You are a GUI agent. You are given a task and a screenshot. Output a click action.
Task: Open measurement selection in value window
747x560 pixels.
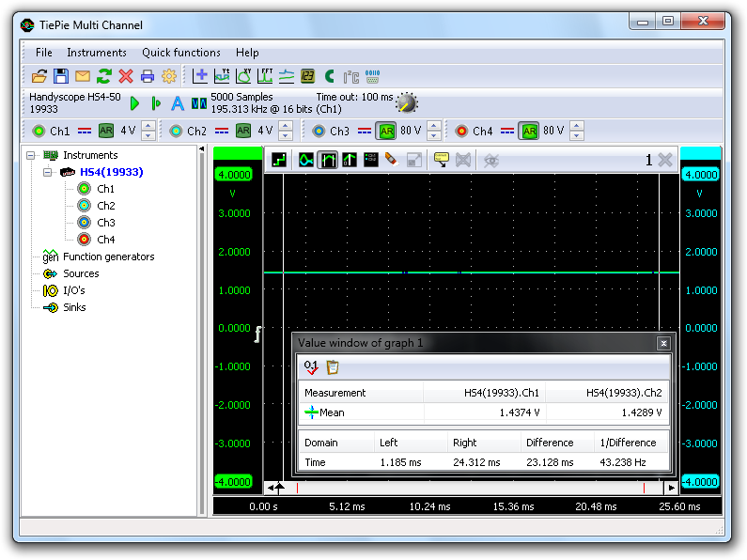311,367
